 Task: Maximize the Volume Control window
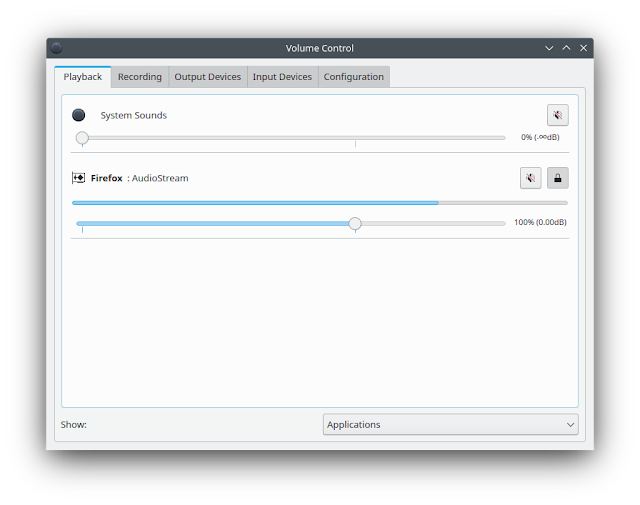point(566,48)
